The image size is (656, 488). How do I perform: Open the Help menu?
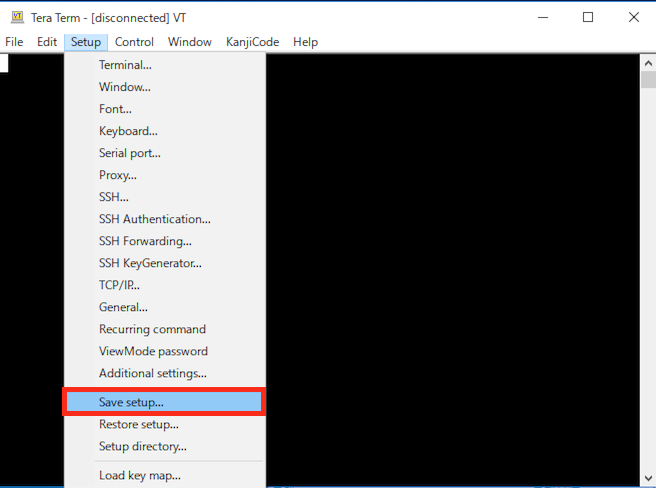[305, 42]
